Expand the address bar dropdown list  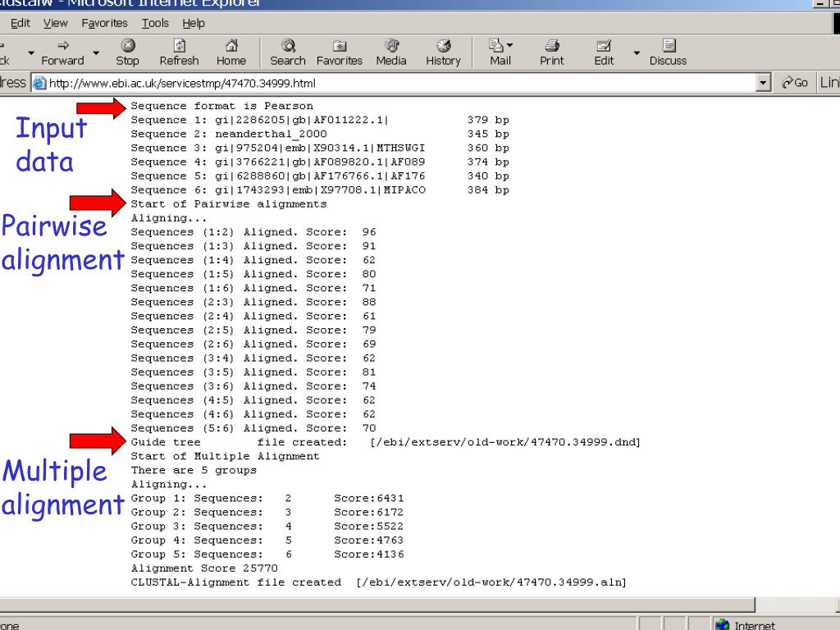[x=764, y=83]
